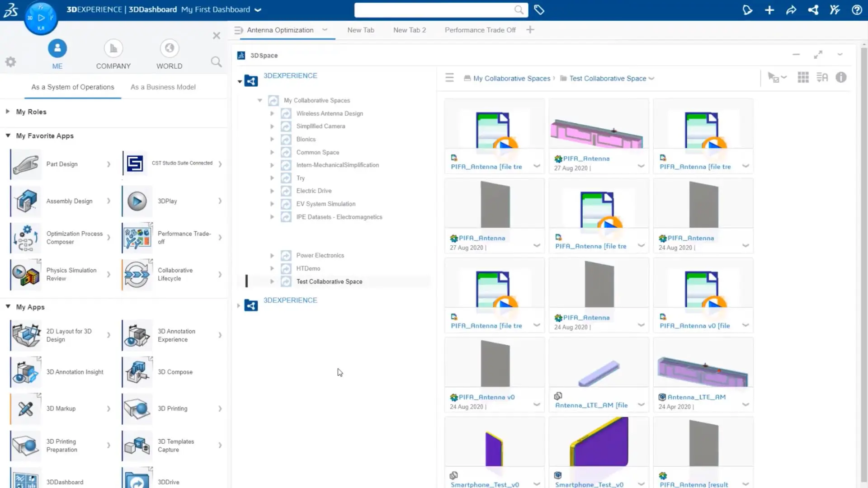Screen dimensions: 868x488
Task: Switch to New Tab 2
Action: point(410,30)
